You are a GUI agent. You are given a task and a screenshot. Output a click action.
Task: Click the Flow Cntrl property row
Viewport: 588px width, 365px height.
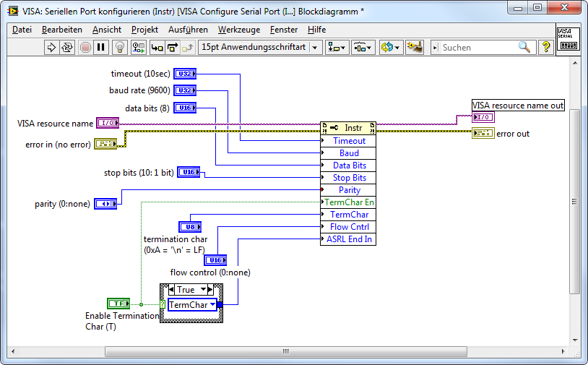349,227
